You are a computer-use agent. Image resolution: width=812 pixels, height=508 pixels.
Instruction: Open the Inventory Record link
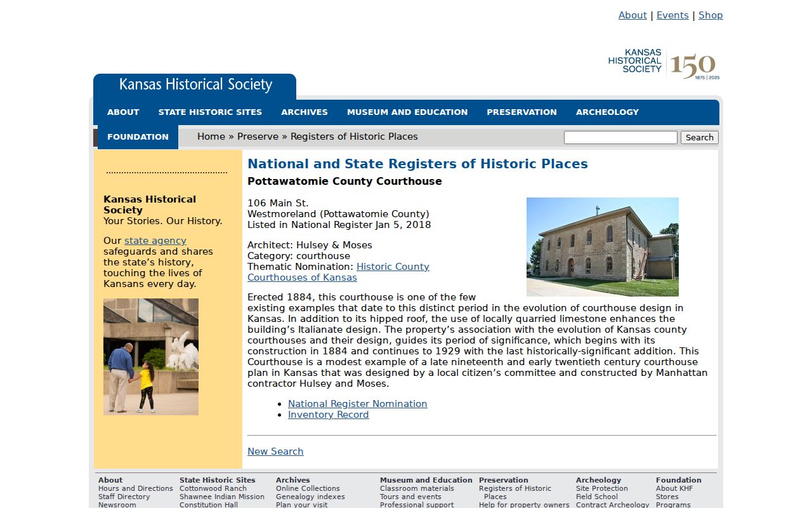(x=328, y=415)
